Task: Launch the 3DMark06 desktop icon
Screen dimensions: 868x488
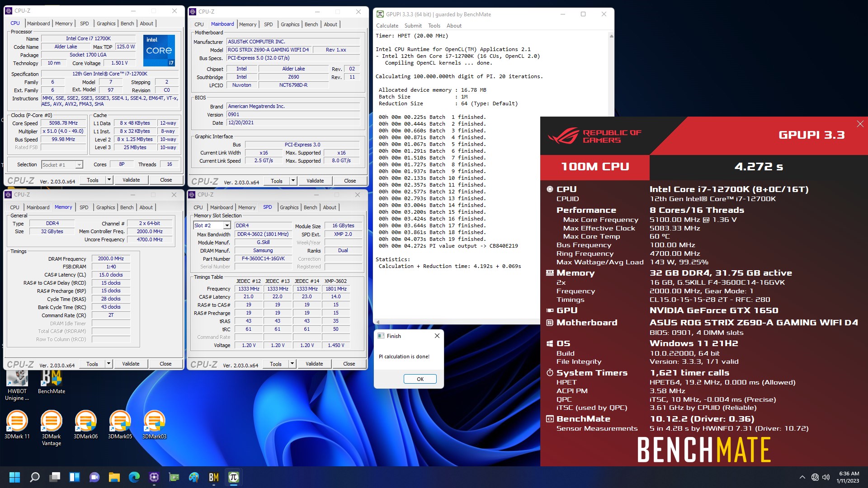Action: pos(86,425)
